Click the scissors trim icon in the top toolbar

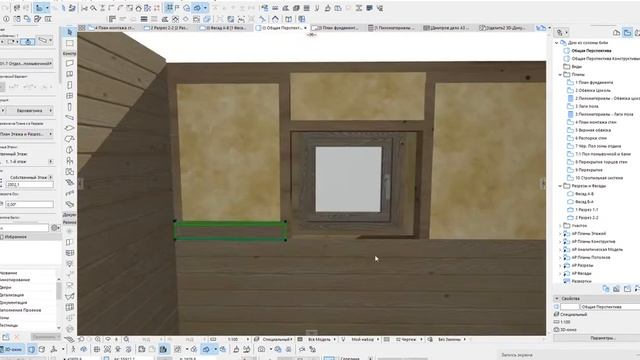[x=84, y=8]
